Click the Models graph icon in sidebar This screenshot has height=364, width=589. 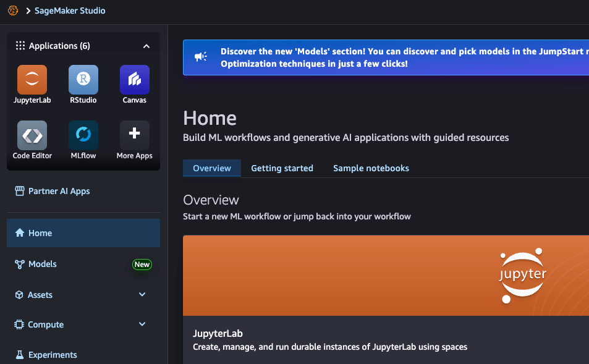[x=20, y=264]
